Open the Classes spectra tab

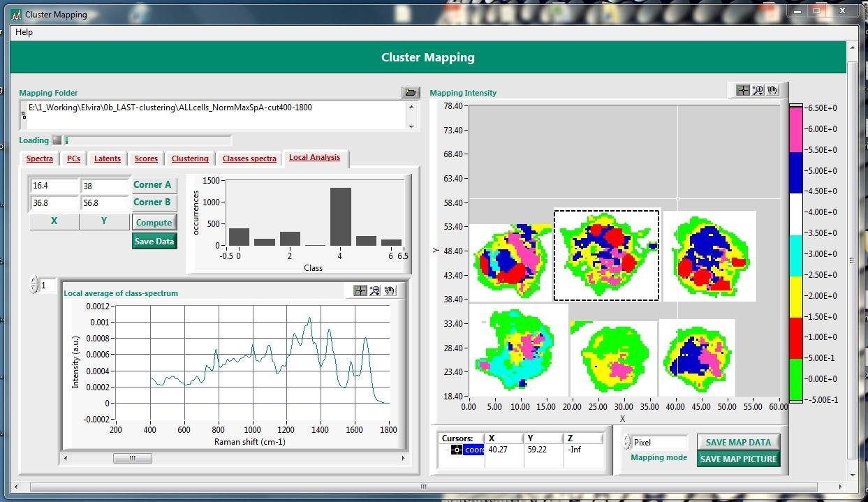click(x=249, y=158)
